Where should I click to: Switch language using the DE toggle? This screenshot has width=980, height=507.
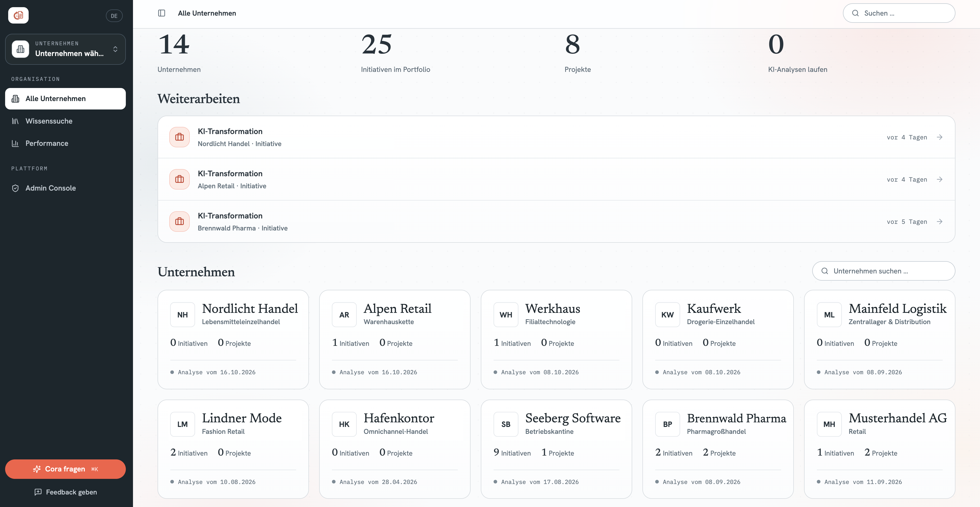click(x=114, y=16)
